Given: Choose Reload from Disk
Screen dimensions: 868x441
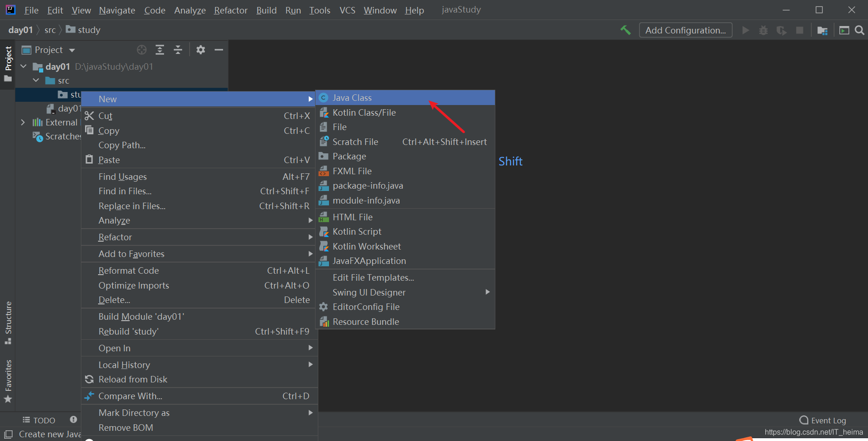Looking at the screenshot, I should coord(199,379).
